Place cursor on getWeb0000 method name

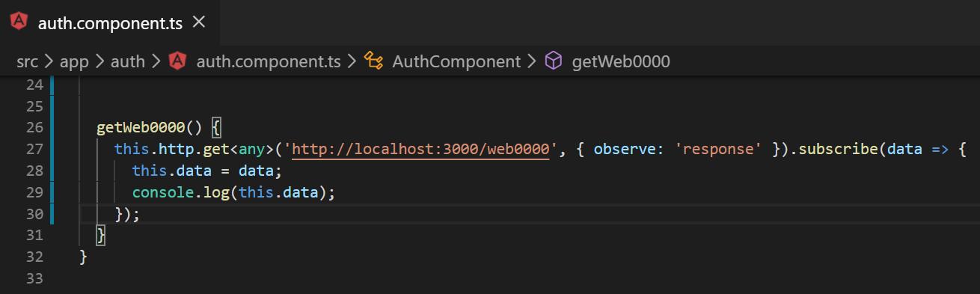(141, 127)
